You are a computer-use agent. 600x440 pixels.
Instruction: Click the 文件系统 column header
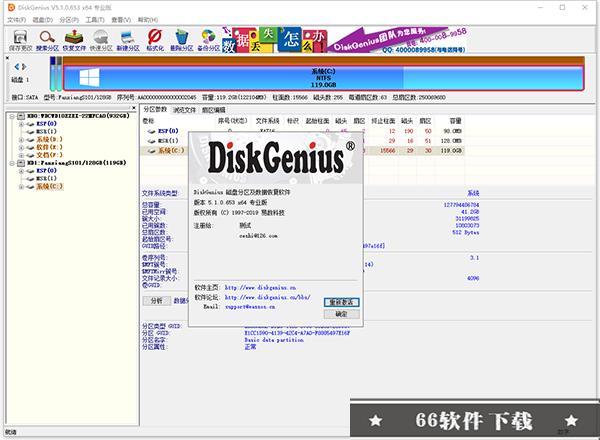click(x=267, y=121)
